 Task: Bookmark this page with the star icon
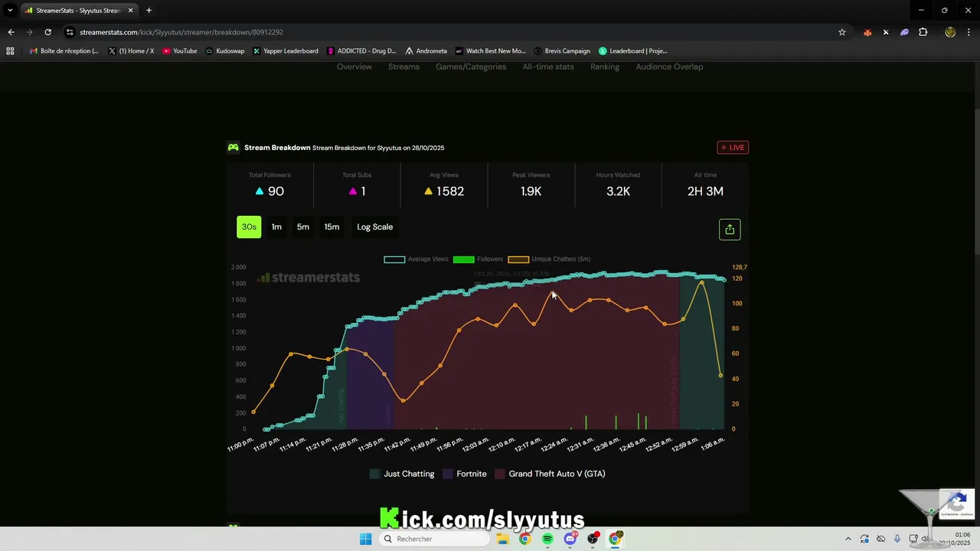pyautogui.click(x=842, y=32)
